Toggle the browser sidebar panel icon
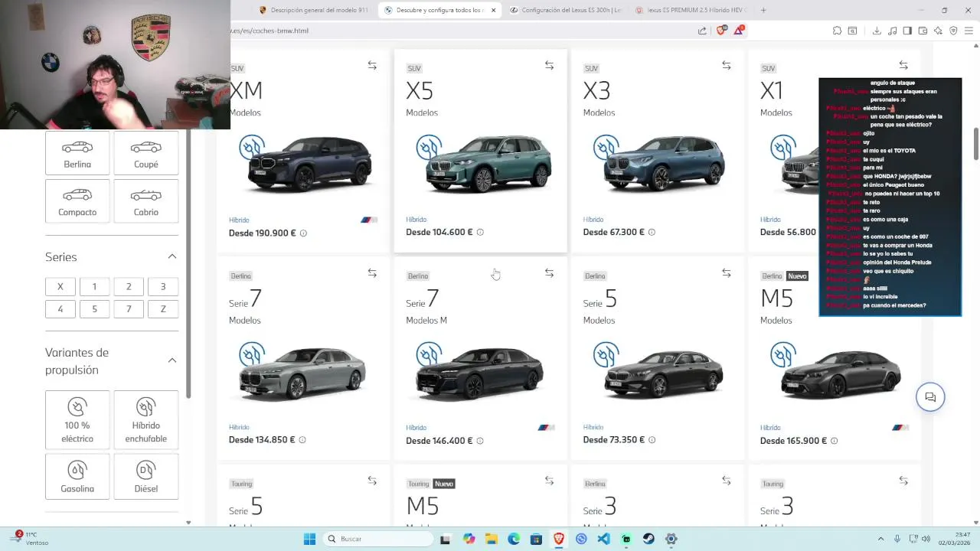The image size is (980, 551). [907, 31]
